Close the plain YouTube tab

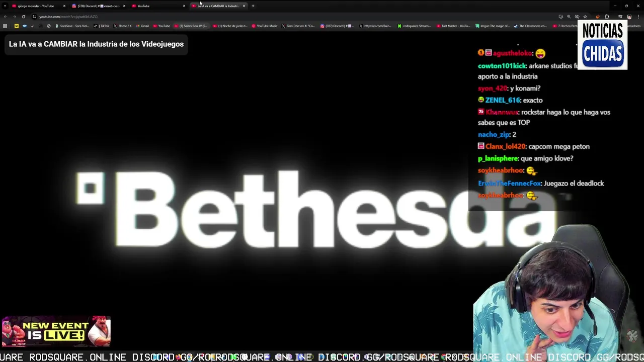pos(184,6)
